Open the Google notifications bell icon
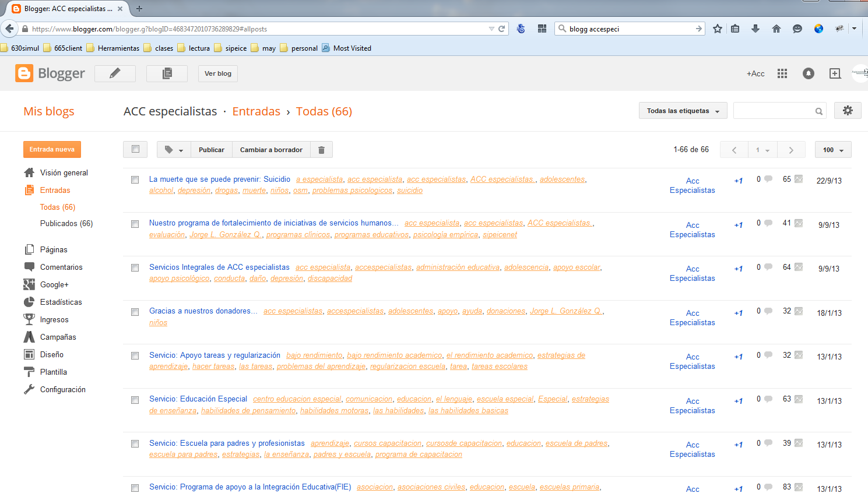Image resolution: width=868 pixels, height=493 pixels. click(809, 73)
